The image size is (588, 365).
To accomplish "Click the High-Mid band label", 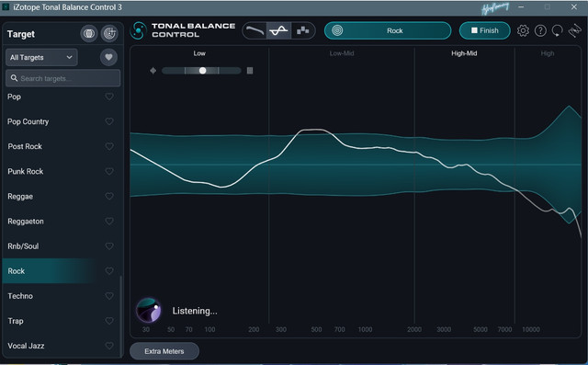I will (x=464, y=53).
